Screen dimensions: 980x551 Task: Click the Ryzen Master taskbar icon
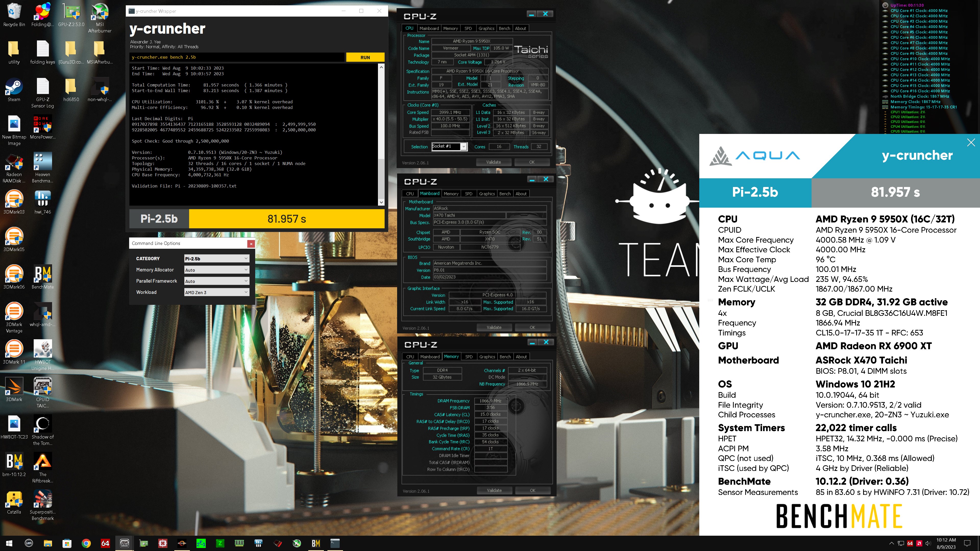(182, 543)
